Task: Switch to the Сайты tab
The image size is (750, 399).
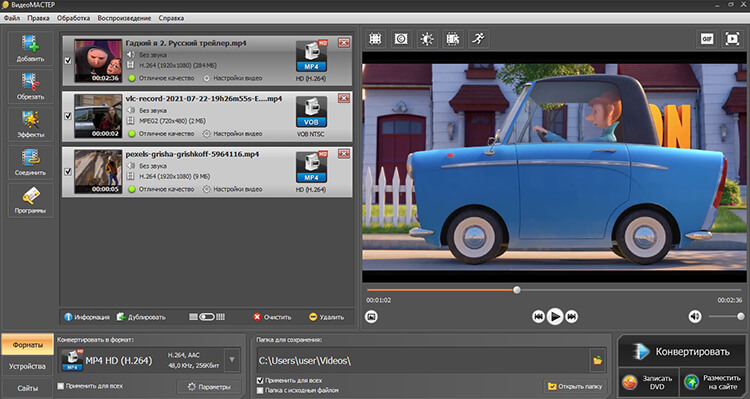Action: [27, 388]
